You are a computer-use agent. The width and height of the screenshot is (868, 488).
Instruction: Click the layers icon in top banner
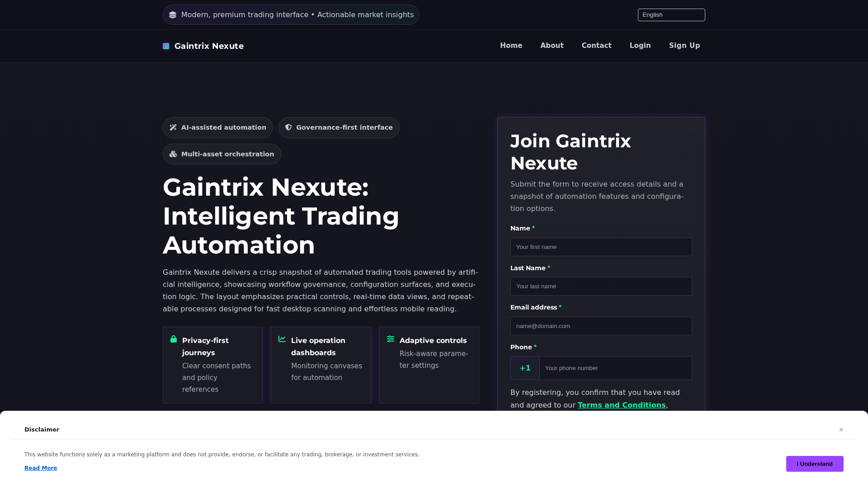click(x=173, y=15)
